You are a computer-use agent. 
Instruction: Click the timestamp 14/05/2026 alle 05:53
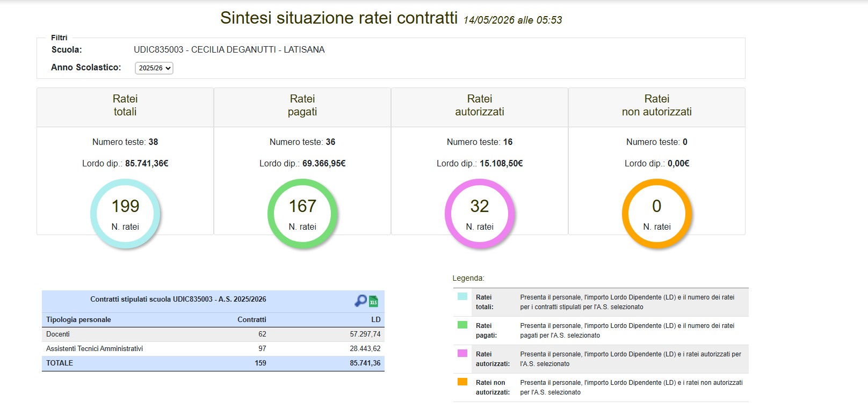(x=513, y=20)
